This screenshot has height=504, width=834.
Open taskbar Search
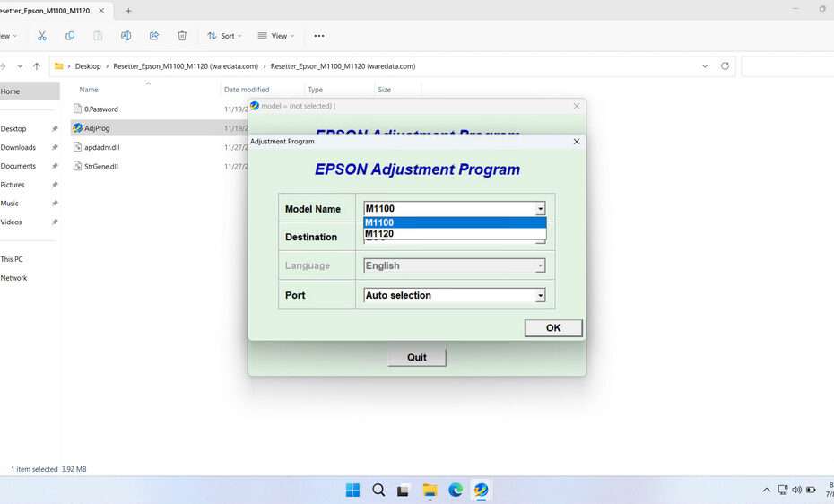pyautogui.click(x=378, y=490)
